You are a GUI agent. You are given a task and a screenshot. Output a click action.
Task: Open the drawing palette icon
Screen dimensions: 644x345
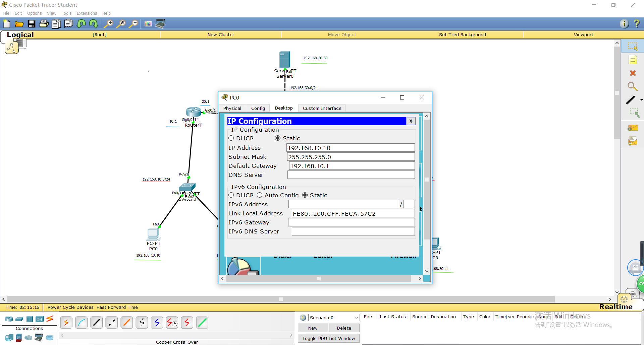point(148,24)
